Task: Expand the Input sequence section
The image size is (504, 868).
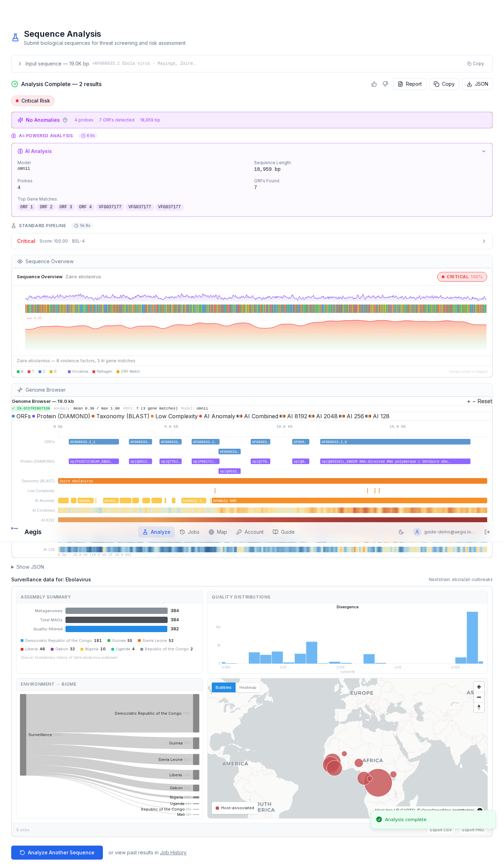Action: coord(20,64)
